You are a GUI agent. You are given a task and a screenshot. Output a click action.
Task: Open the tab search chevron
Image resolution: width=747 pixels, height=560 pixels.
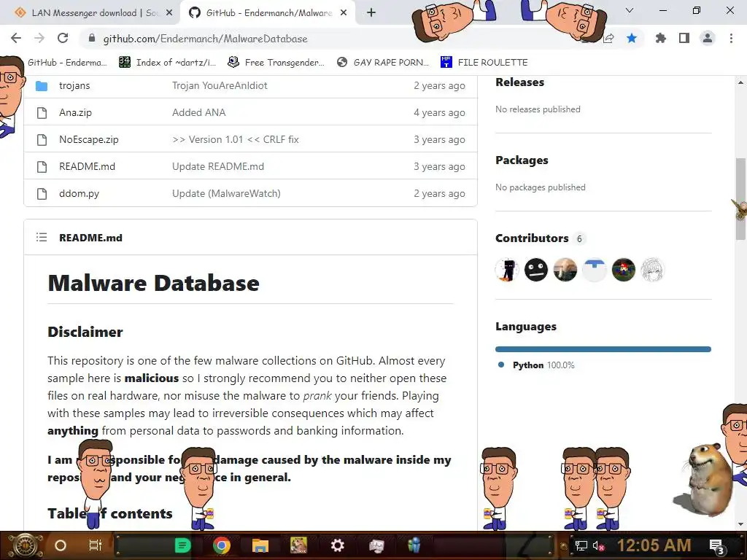pyautogui.click(x=630, y=10)
